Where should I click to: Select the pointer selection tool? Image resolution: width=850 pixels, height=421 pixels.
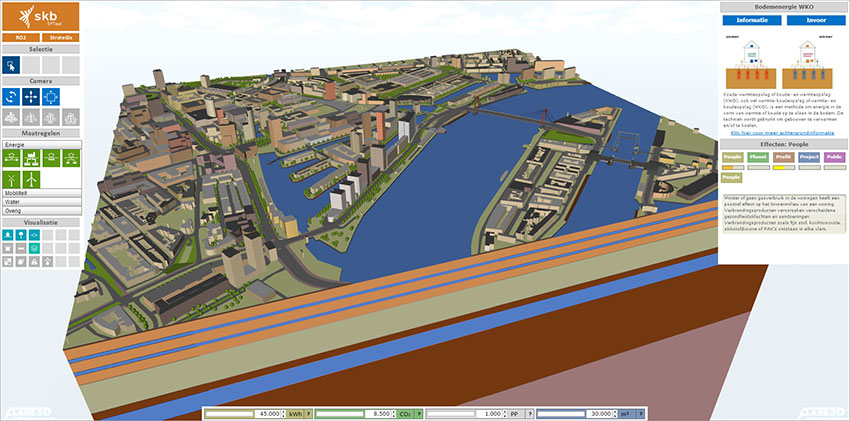tap(11, 65)
